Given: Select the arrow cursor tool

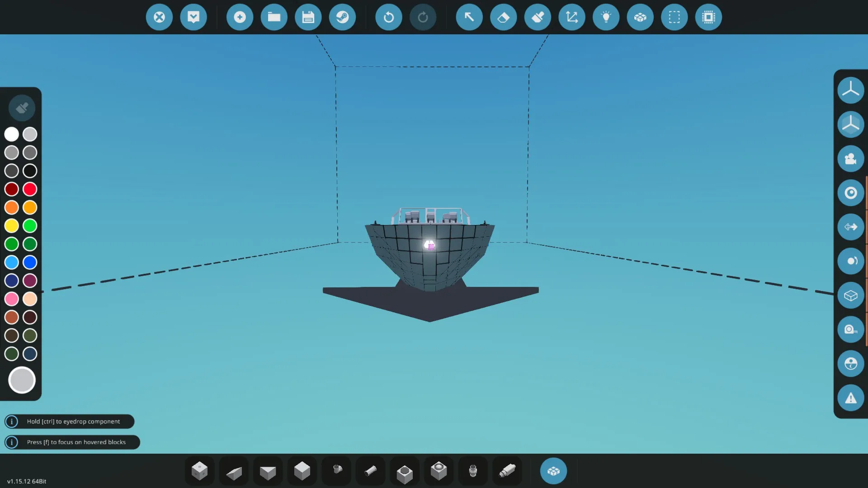Looking at the screenshot, I should click(x=469, y=17).
